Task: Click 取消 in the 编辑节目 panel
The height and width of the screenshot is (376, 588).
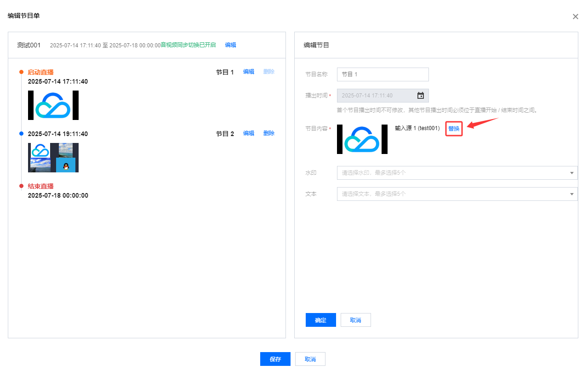Action: coord(356,320)
